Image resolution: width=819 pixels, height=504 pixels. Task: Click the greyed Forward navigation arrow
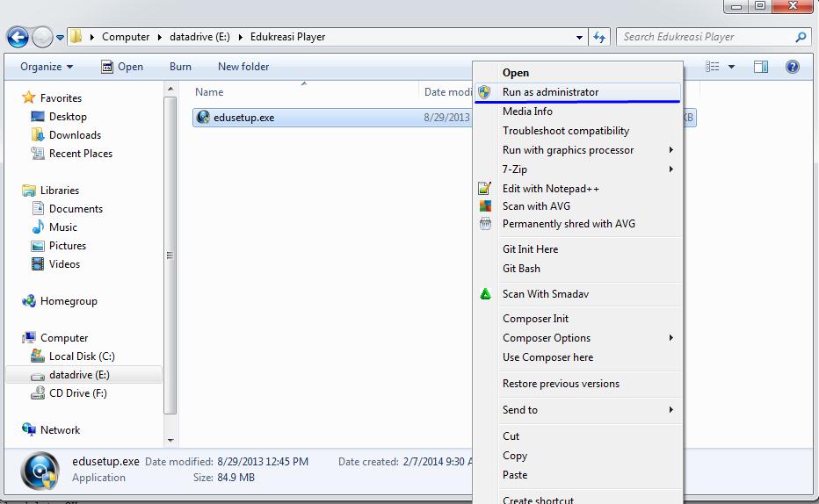click(42, 37)
